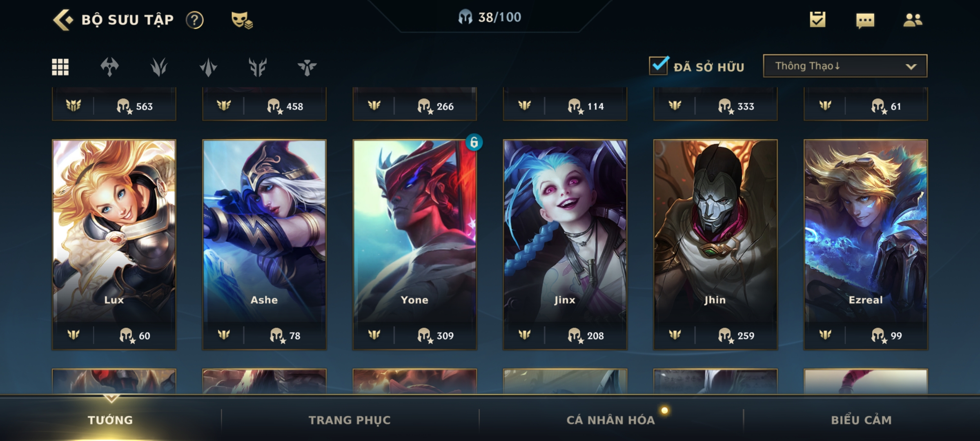Filter champions by the second role icon
Image resolution: width=980 pixels, height=441 pixels.
pos(159,67)
